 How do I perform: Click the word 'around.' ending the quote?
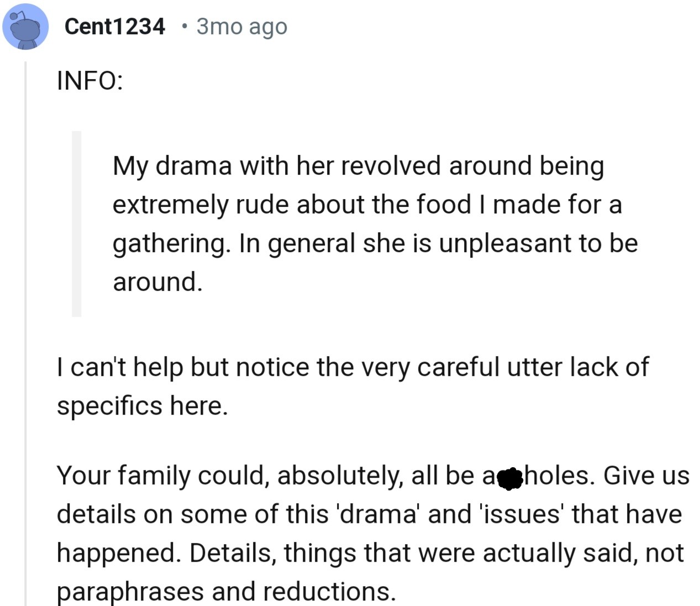pyautogui.click(x=157, y=281)
